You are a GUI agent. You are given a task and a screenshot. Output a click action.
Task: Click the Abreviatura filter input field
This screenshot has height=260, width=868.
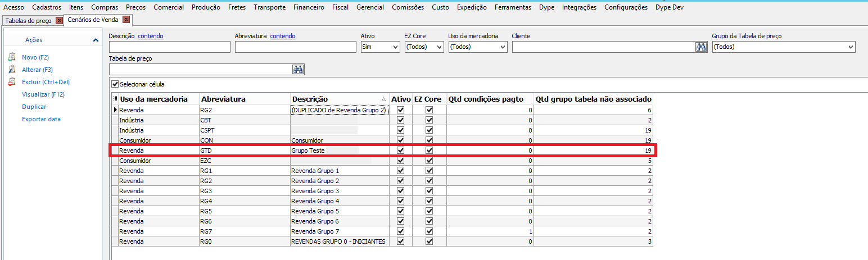[296, 47]
